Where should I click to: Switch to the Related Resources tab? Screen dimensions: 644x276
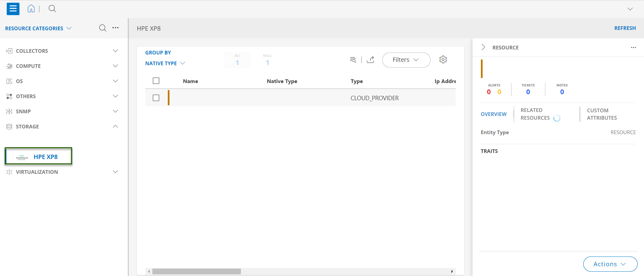tap(535, 114)
